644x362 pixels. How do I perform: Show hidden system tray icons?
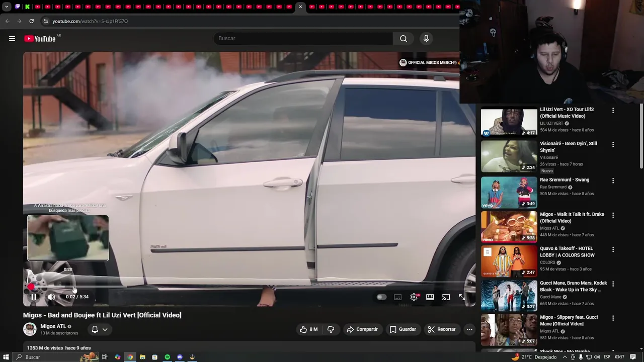click(x=565, y=357)
